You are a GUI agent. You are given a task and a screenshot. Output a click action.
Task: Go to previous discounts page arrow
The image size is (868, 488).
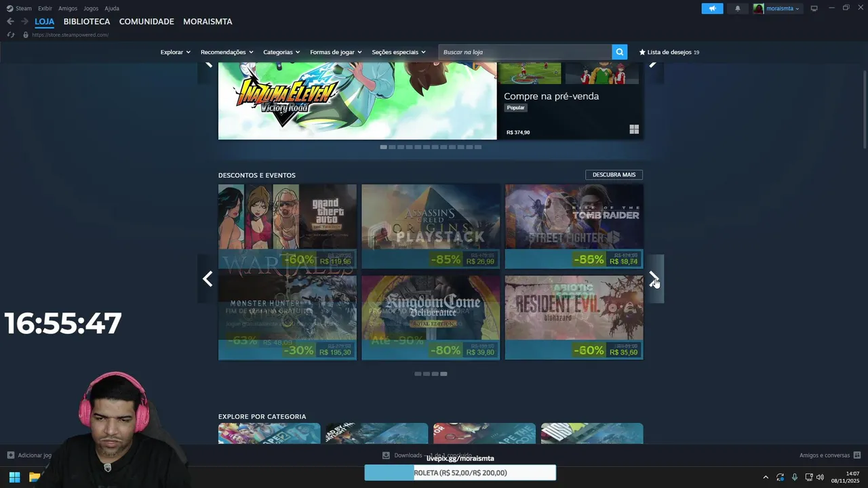[x=208, y=279]
